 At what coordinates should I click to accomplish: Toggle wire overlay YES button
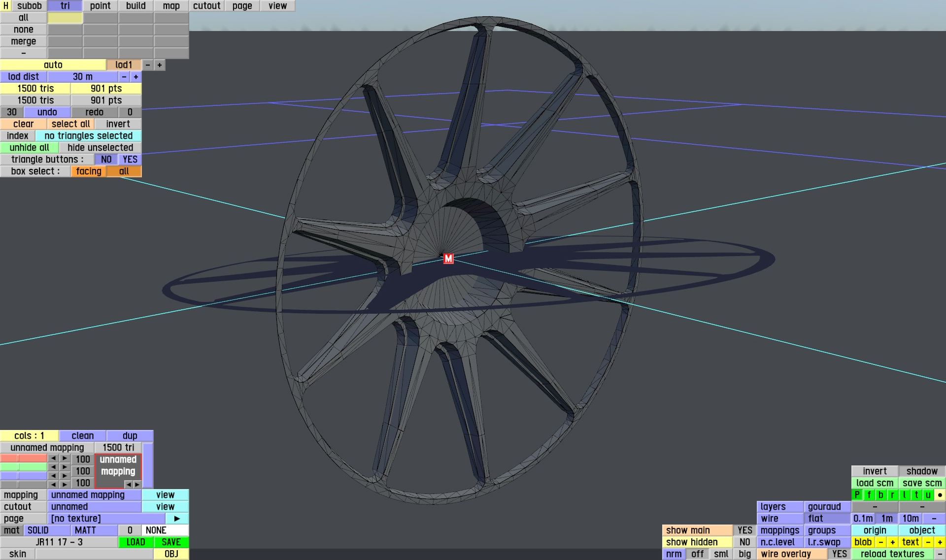839,554
